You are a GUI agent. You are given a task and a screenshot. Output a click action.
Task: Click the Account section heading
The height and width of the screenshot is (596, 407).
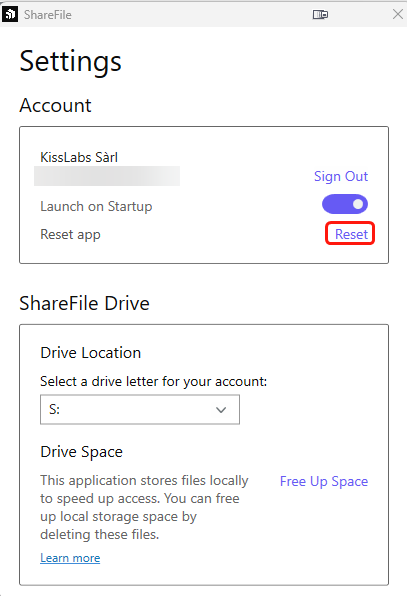[x=55, y=105]
